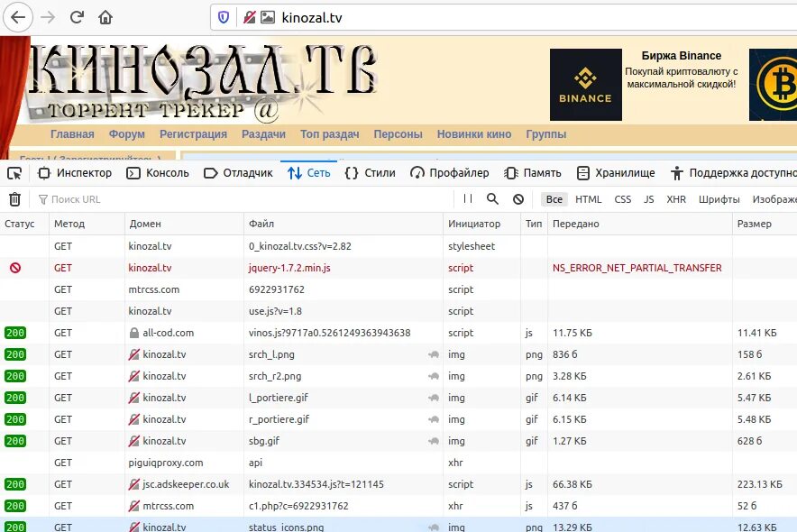The height and width of the screenshot is (532, 797).
Task: Click the insecure icon beside jsc.adskeeper.co.uk
Action: pos(134,484)
